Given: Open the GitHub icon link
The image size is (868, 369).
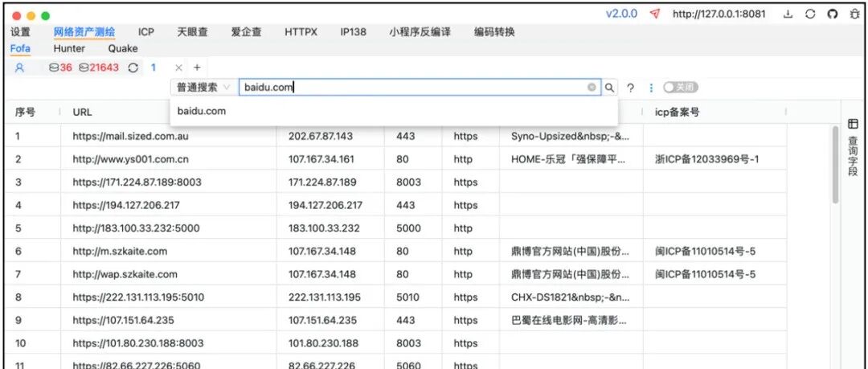Looking at the screenshot, I should (832, 14).
